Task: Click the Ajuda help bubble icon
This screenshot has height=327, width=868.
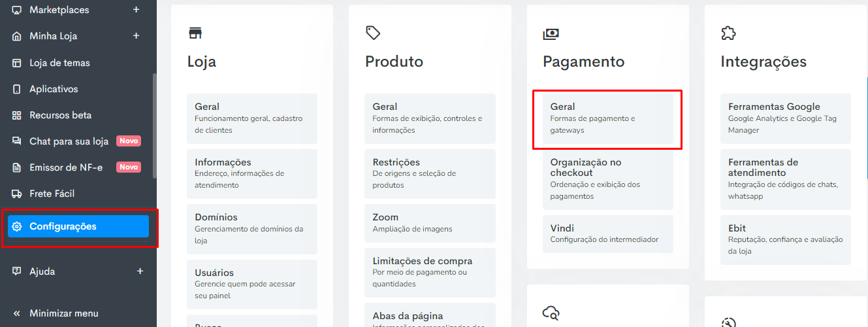Action: pyautogui.click(x=17, y=271)
